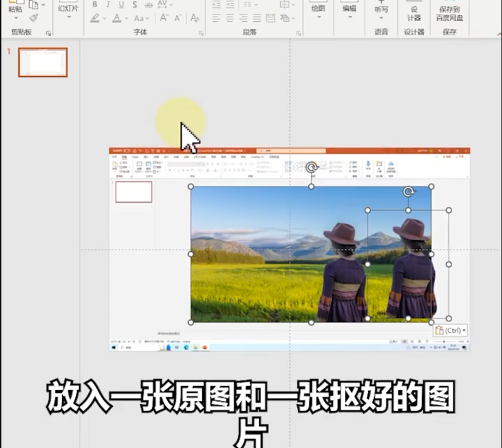502x448 pixels.
Task: Select slide 1 thumbnail in the slide panel
Action: pos(43,62)
